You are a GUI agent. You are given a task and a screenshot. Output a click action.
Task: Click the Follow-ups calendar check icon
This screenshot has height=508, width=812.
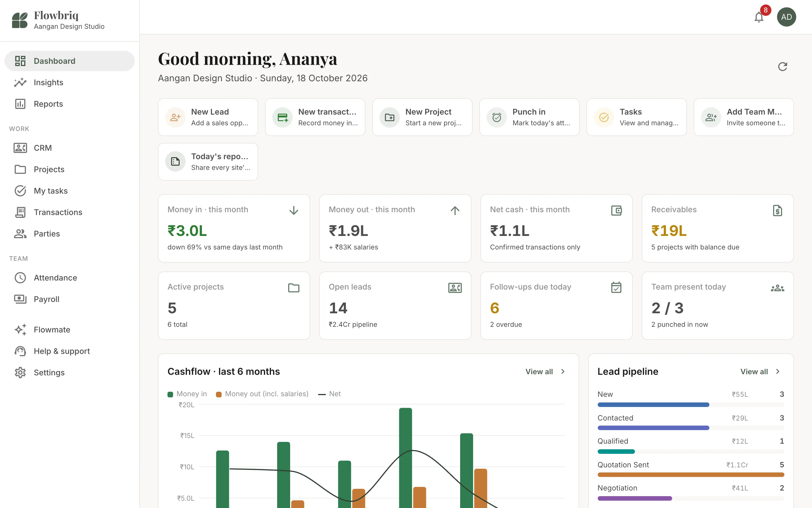point(616,287)
